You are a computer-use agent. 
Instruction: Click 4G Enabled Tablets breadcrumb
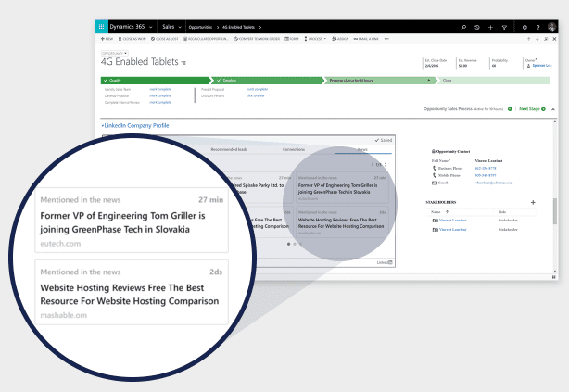pos(238,27)
